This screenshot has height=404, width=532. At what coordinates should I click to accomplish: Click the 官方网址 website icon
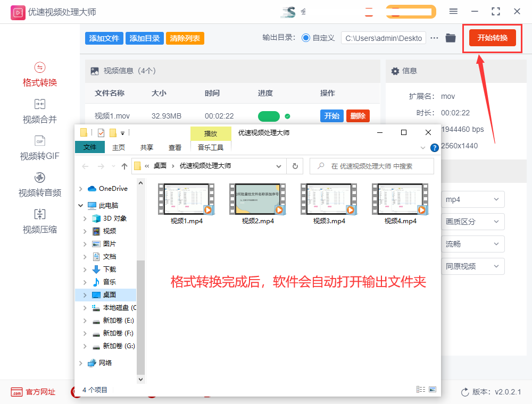[x=16, y=392]
